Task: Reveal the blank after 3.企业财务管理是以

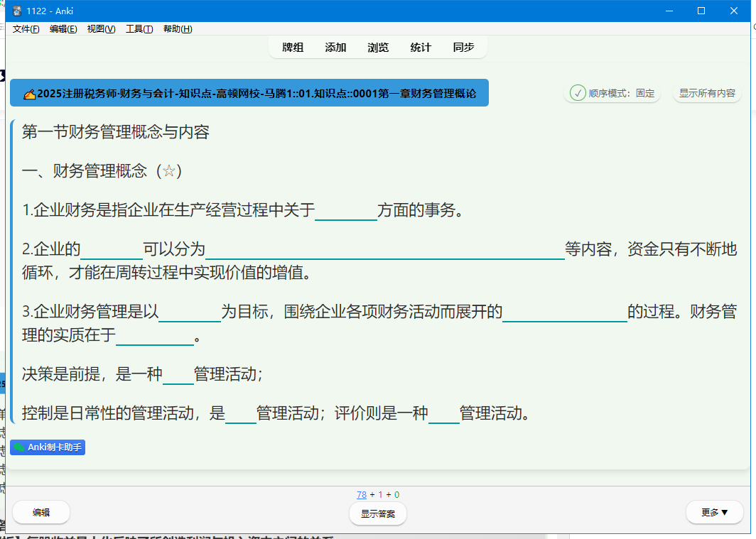Action: pyautogui.click(x=190, y=313)
